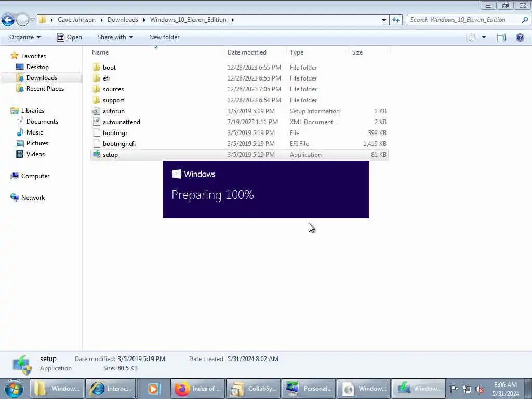Open the Organize menu
Viewport: 532px width, 399px height.
click(25, 37)
